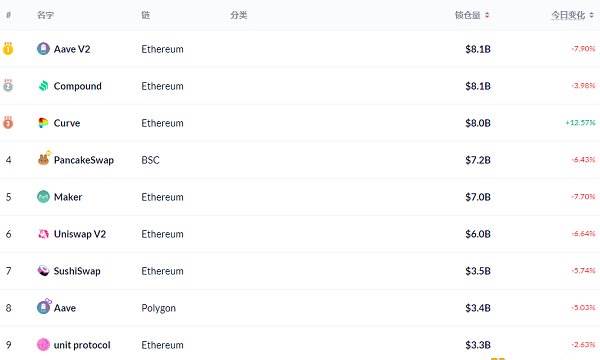This screenshot has height=360, width=600.
Task: Select the rainbow Curve logo icon
Action: (43, 123)
